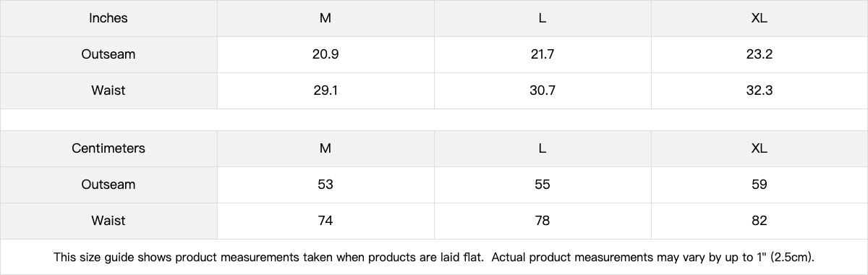
Task: Click the Waist row label in Inches
Action: point(109,90)
